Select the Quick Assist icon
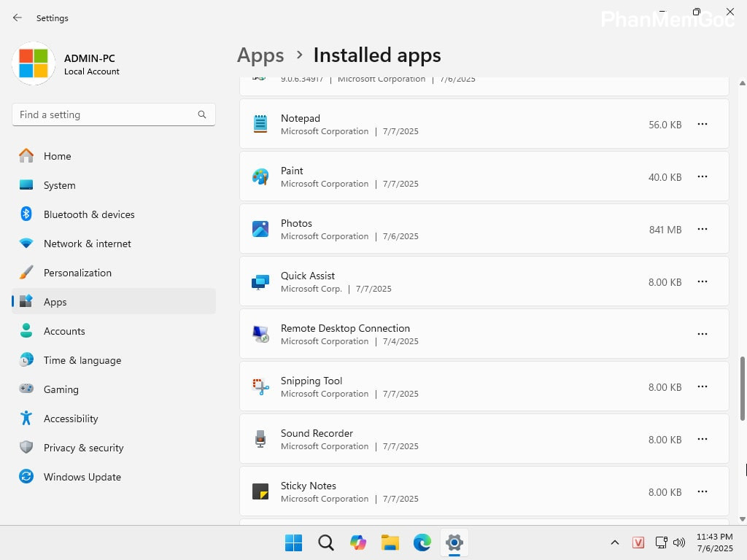747x560 pixels. coord(260,281)
